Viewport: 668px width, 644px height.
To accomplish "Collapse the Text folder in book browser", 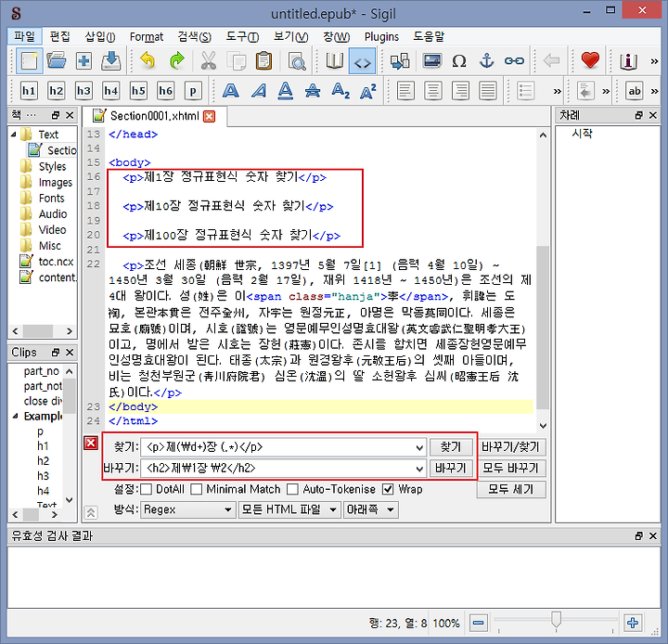I will pos(14,135).
